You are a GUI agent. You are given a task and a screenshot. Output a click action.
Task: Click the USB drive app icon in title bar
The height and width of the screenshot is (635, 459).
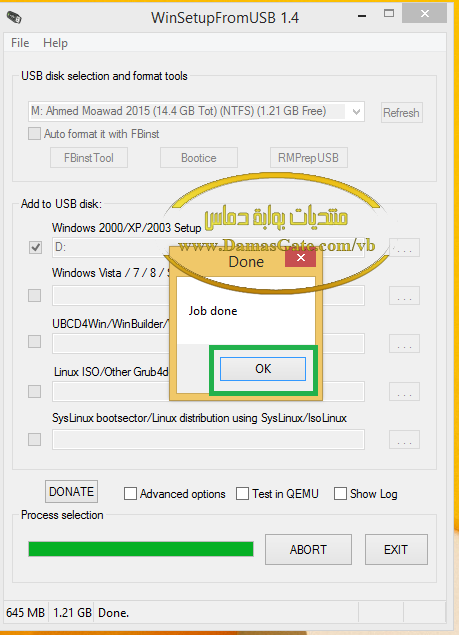[14, 17]
